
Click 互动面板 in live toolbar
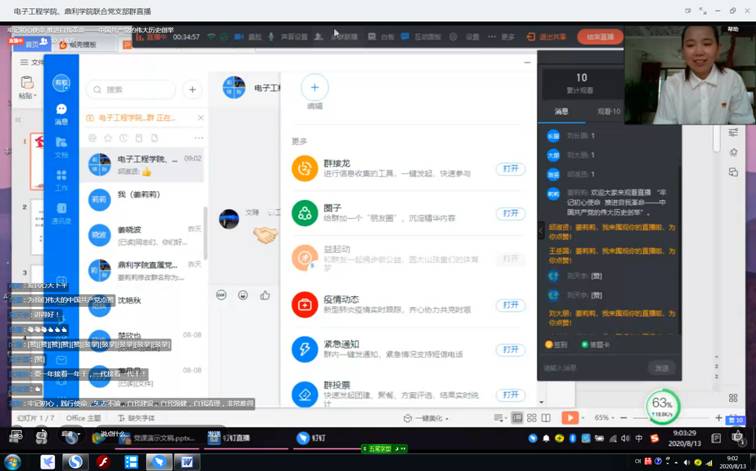421,37
